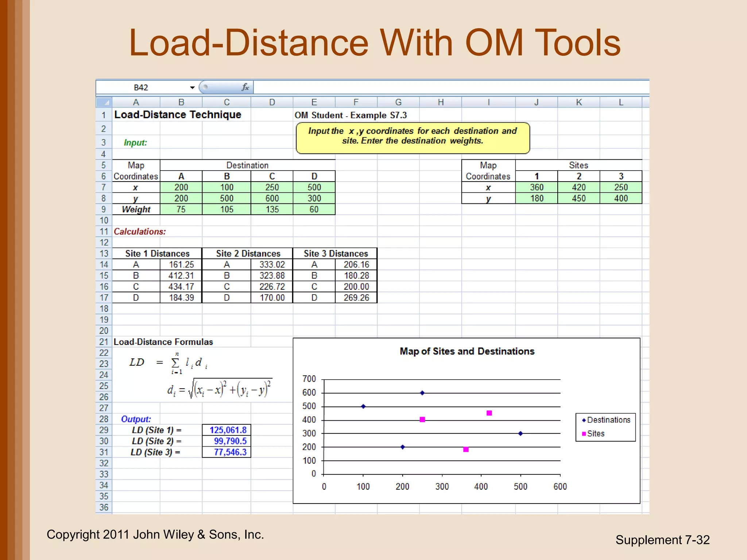Select Site 1 x value 360
747x560 pixels.
click(537, 187)
